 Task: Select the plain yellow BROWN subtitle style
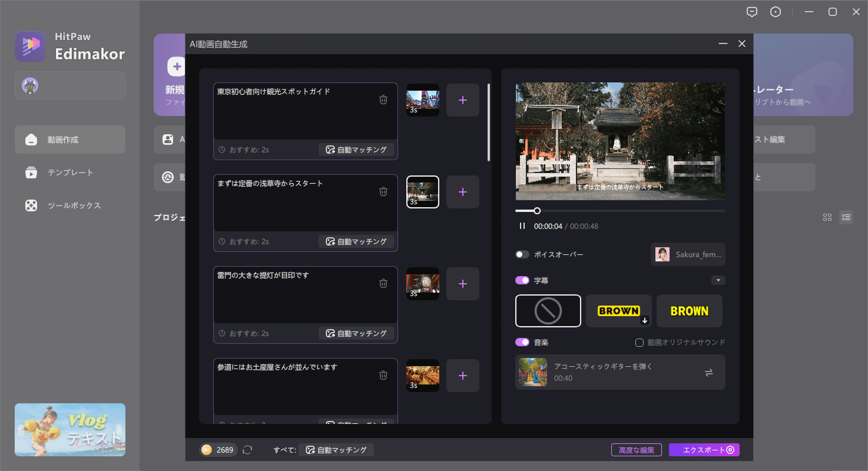[690, 311]
